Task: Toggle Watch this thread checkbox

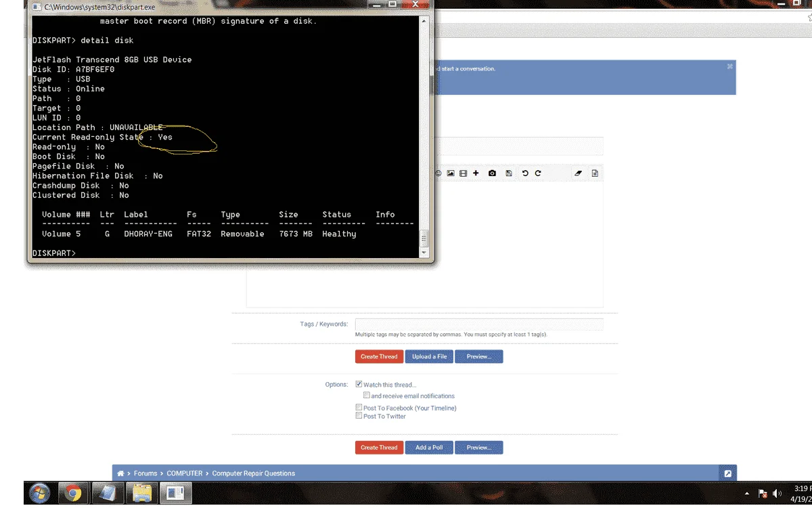Action: [x=359, y=384]
